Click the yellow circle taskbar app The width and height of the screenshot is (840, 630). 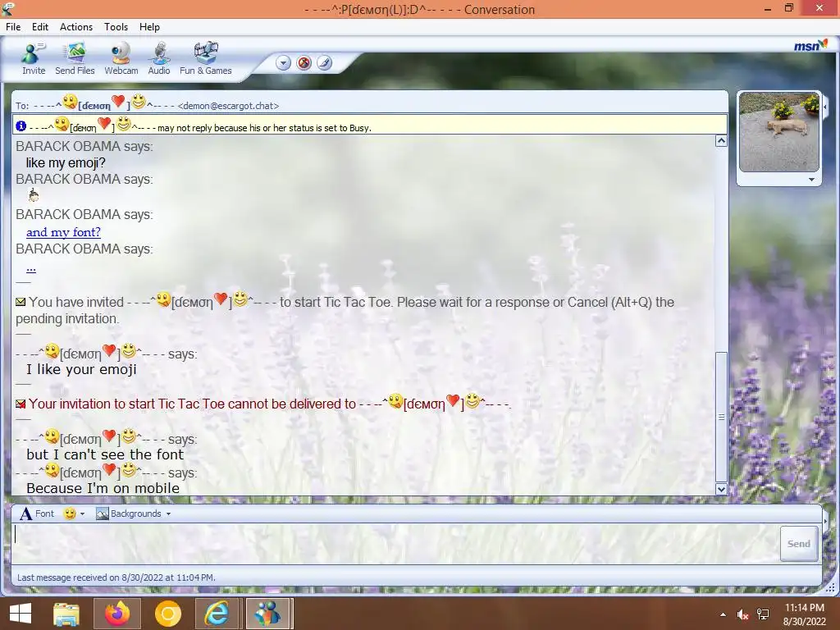pyautogui.click(x=167, y=614)
